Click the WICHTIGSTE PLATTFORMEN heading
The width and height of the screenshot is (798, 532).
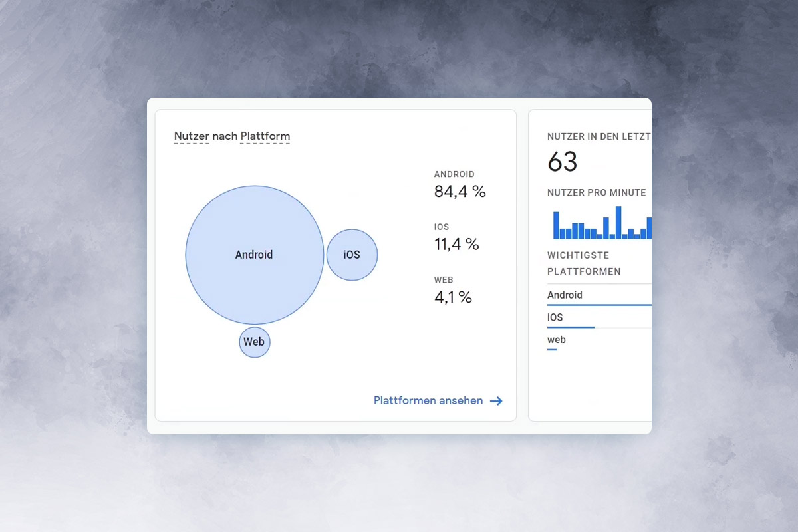tap(584, 263)
